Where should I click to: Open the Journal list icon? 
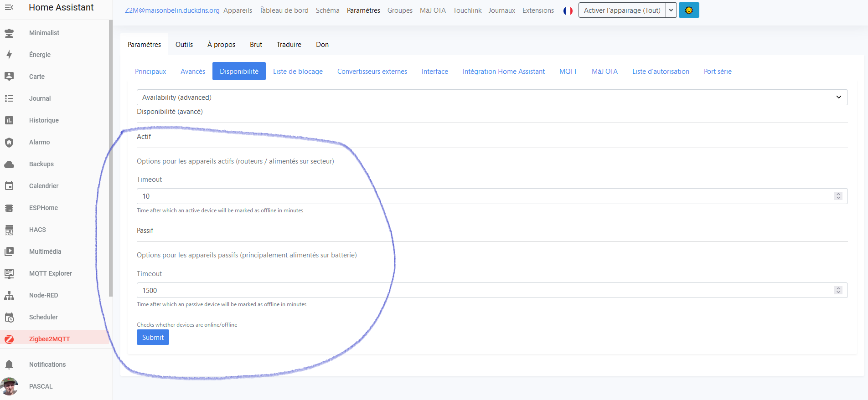coord(9,98)
